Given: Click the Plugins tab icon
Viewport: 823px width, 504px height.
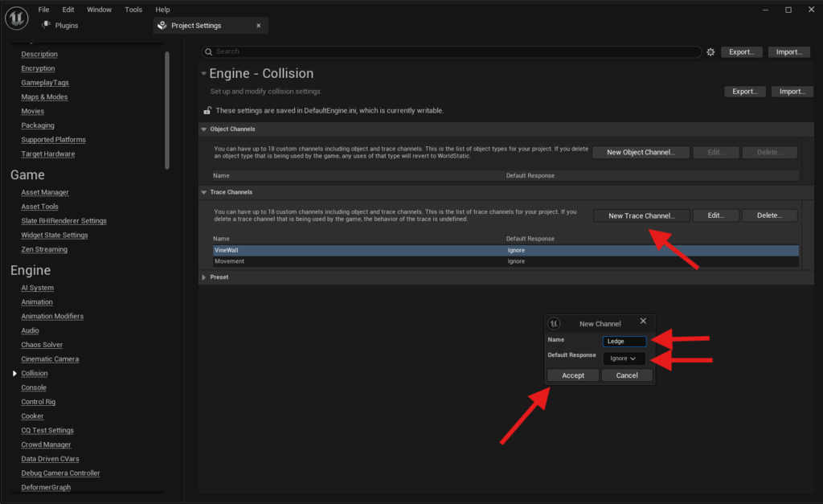Looking at the screenshot, I should pos(46,26).
